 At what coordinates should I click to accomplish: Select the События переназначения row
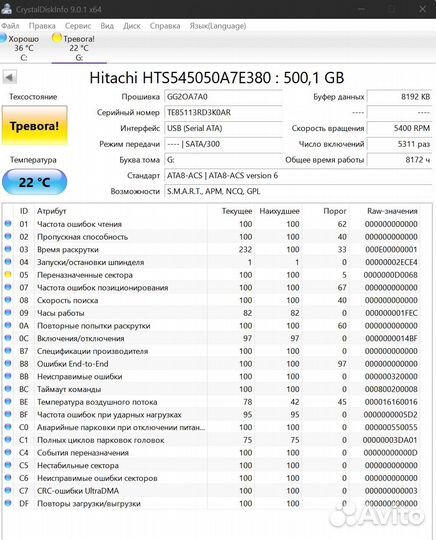[212, 453]
